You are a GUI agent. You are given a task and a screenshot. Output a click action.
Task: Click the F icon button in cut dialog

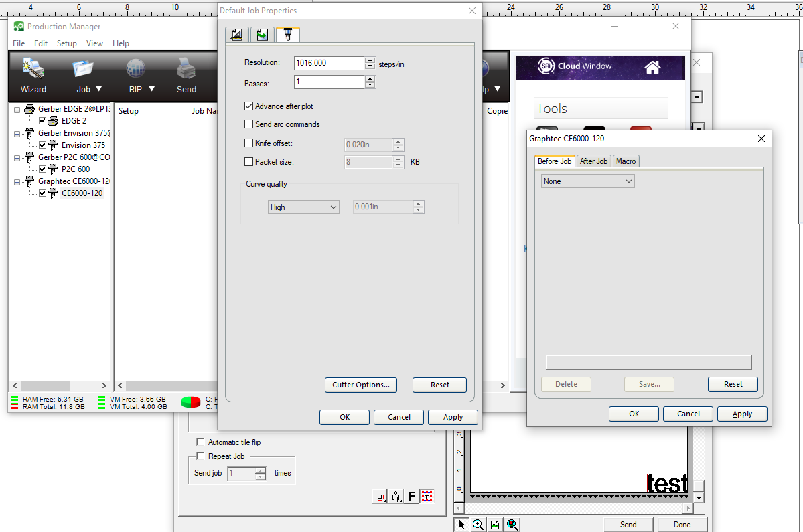coord(412,496)
